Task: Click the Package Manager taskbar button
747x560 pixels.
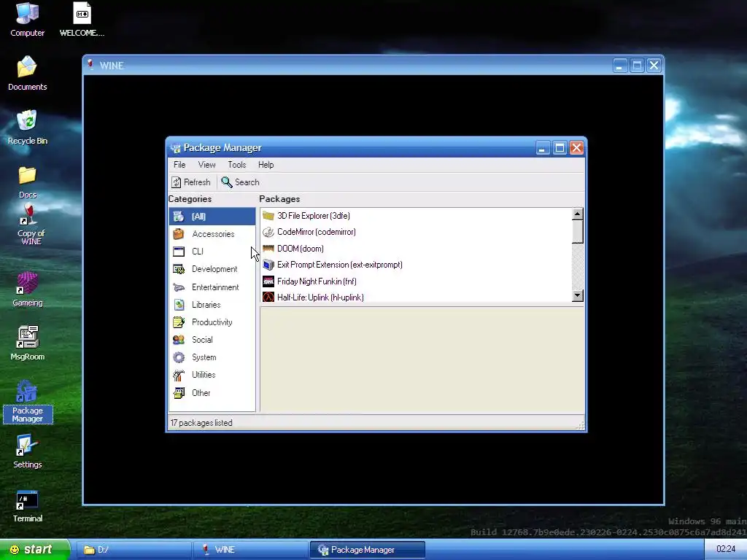Action: point(368,550)
